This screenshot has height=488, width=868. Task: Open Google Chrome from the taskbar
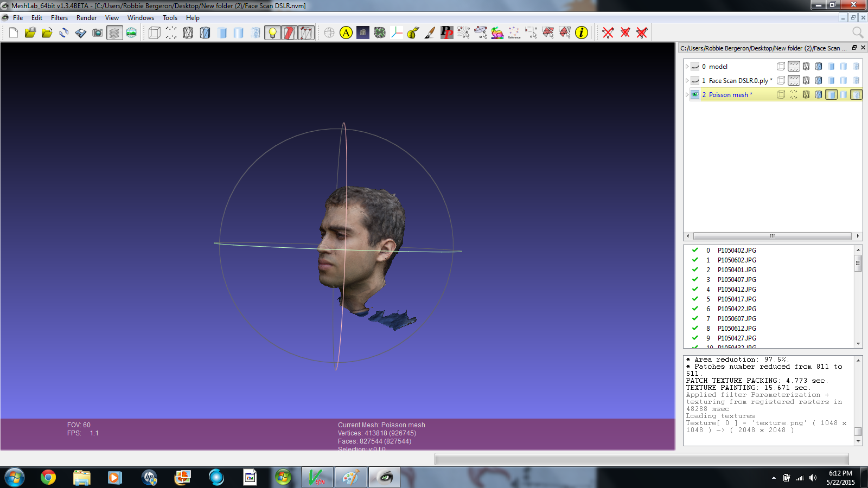(48, 478)
